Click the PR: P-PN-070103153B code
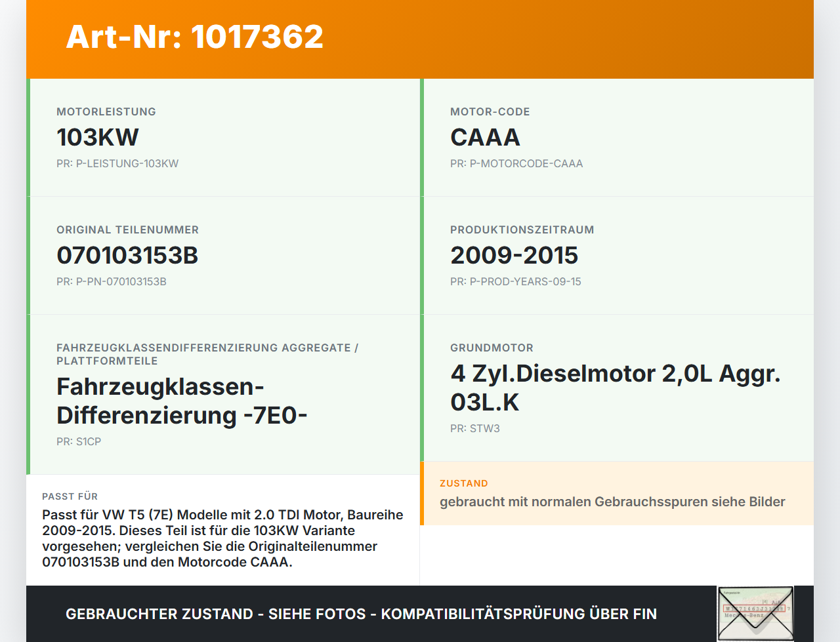 tap(112, 281)
